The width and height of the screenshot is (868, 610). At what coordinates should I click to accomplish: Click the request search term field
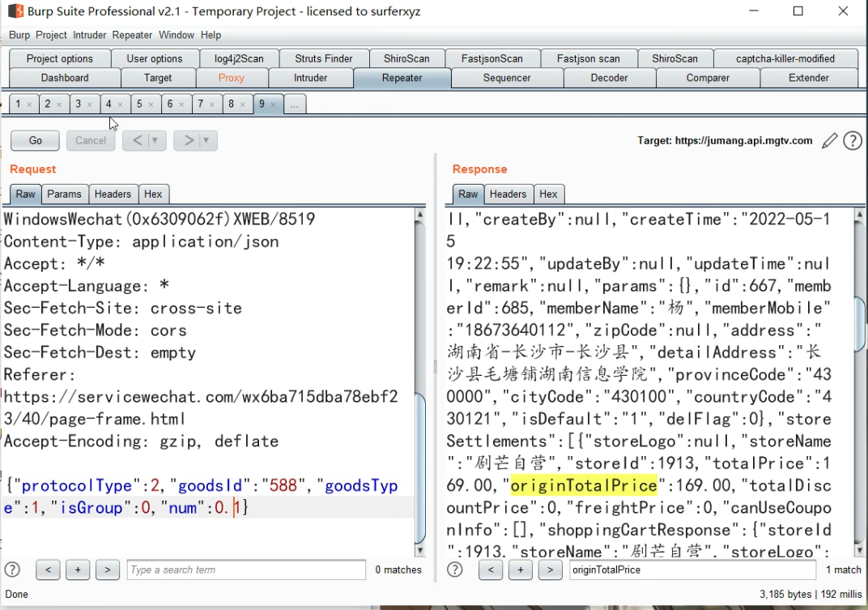coord(246,569)
